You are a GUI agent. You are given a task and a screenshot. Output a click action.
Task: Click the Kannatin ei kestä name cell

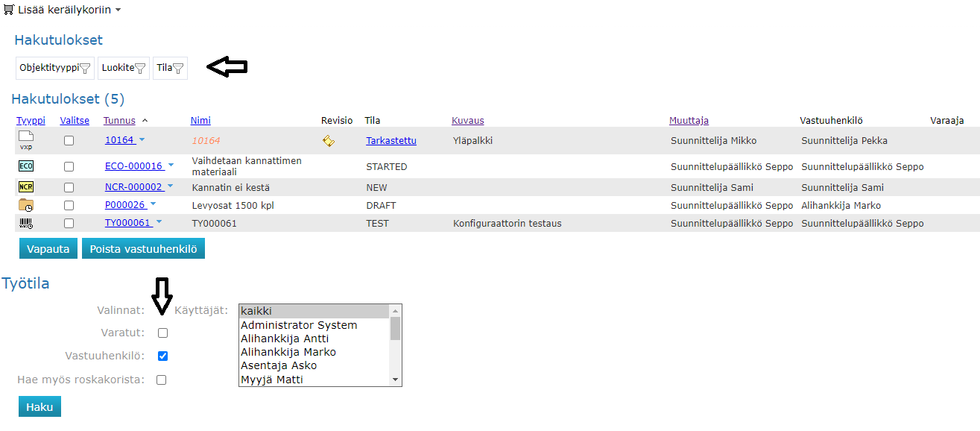pos(231,187)
